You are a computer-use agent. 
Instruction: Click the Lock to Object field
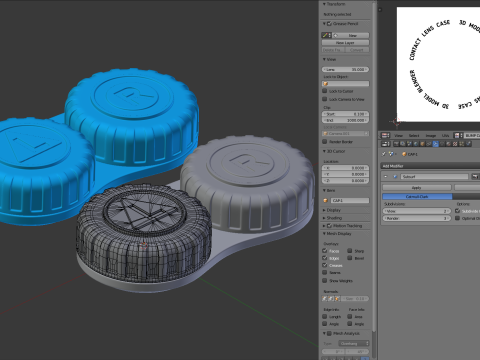(x=345, y=84)
